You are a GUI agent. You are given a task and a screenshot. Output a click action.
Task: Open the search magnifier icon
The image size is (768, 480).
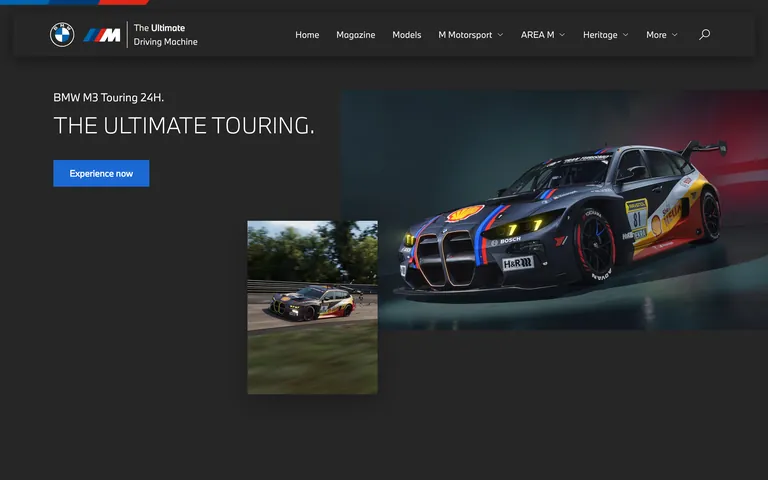[704, 34]
